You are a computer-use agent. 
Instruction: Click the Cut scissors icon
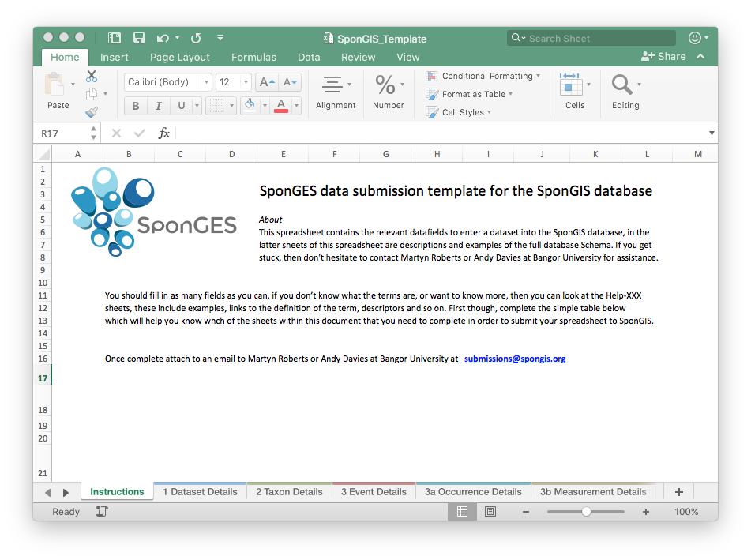92,76
